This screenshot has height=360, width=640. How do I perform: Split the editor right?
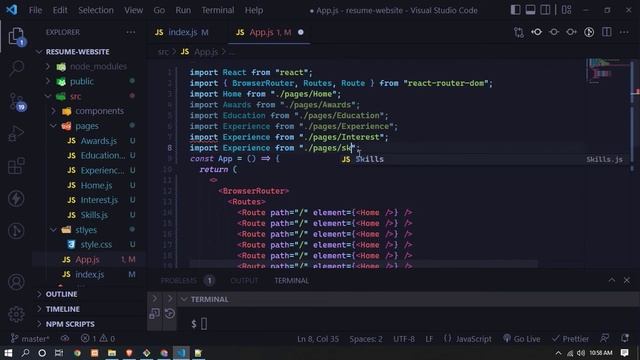coord(607,32)
